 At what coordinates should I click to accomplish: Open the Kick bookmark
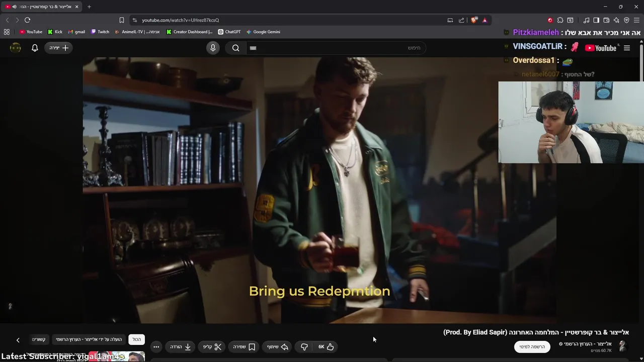55,32
